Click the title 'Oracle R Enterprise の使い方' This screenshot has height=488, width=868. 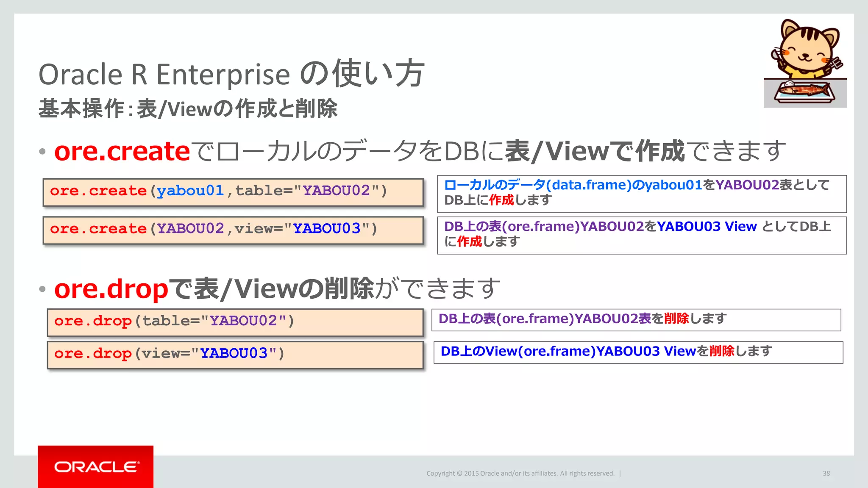(231, 74)
